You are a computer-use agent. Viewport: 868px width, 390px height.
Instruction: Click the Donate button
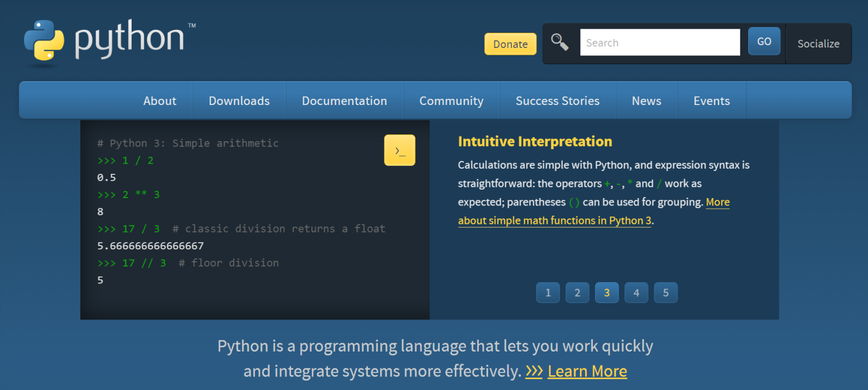(510, 43)
